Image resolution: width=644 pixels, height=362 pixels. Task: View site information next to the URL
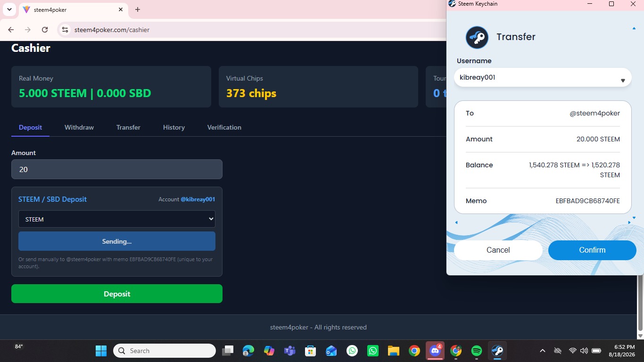[x=66, y=30]
